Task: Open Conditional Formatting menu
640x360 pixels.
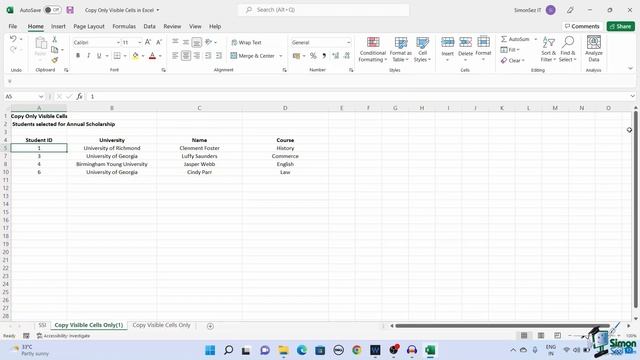Action: pyautogui.click(x=373, y=49)
